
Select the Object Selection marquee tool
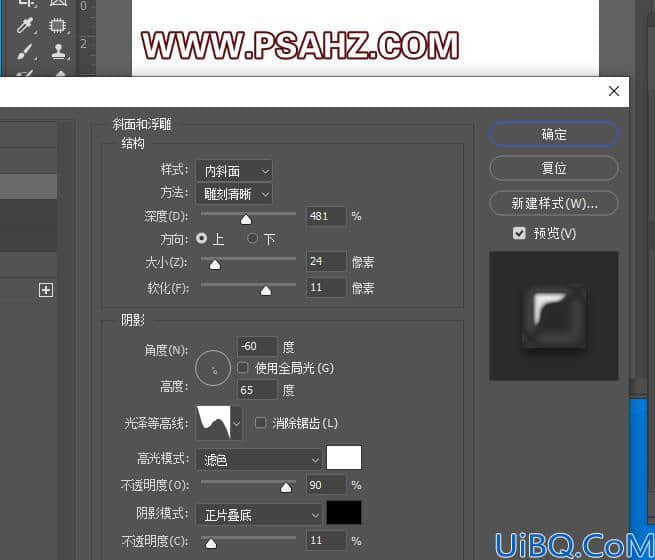[58, 25]
